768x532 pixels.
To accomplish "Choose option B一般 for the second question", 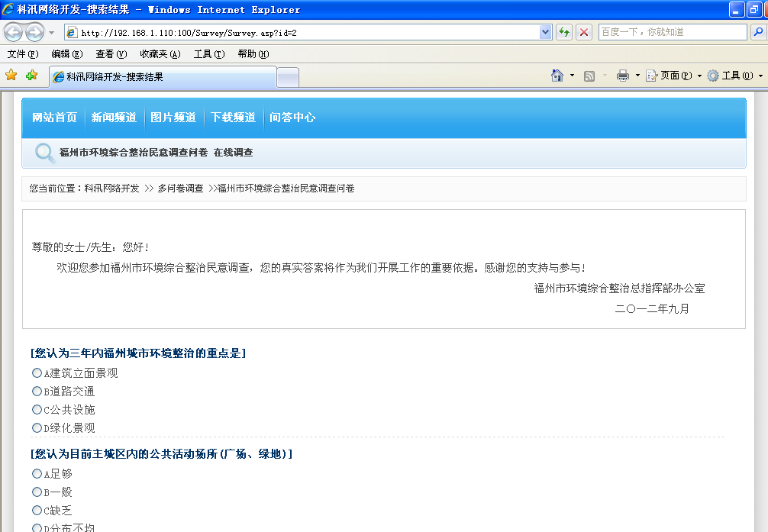I will tap(37, 492).
